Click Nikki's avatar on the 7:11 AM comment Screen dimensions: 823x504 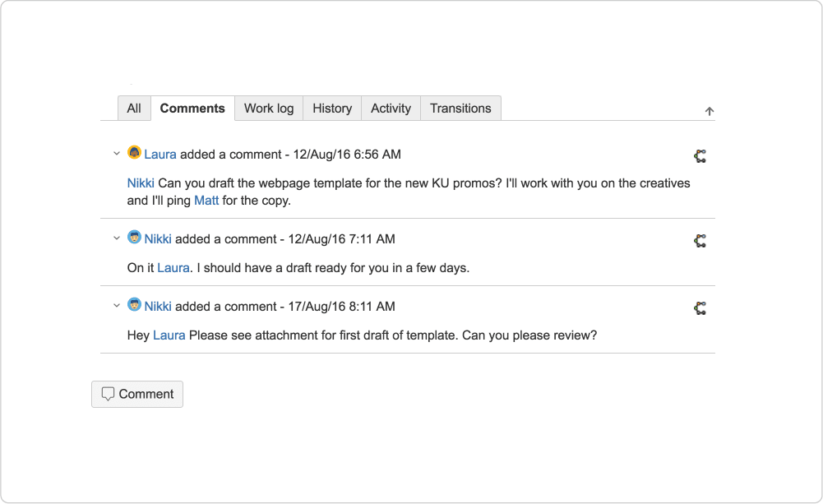coord(135,238)
